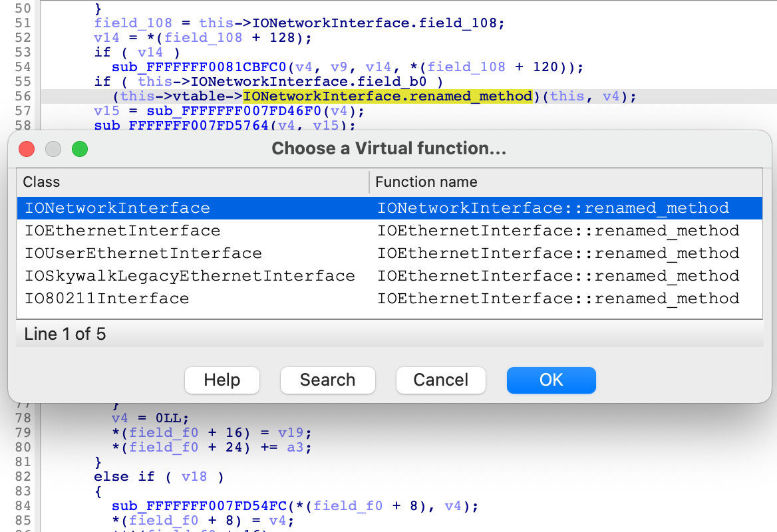The image size is (777, 532).
Task: Pick the IOSkywalkLegacyEthernetInterface row
Action: point(190,276)
